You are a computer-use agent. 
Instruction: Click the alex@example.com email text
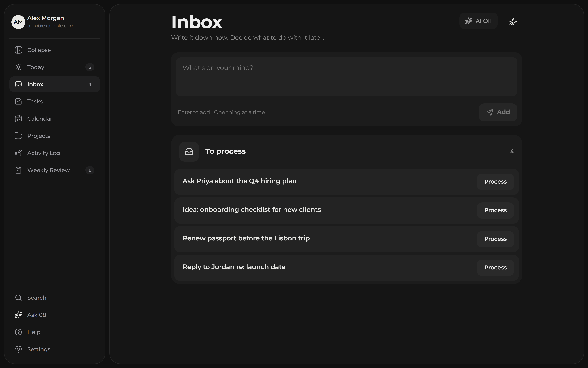pos(51,26)
